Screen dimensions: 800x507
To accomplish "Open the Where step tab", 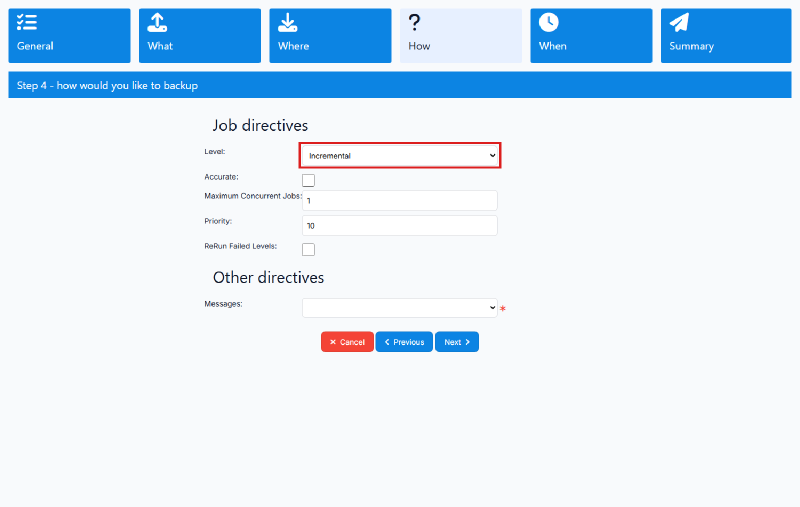I will click(330, 36).
